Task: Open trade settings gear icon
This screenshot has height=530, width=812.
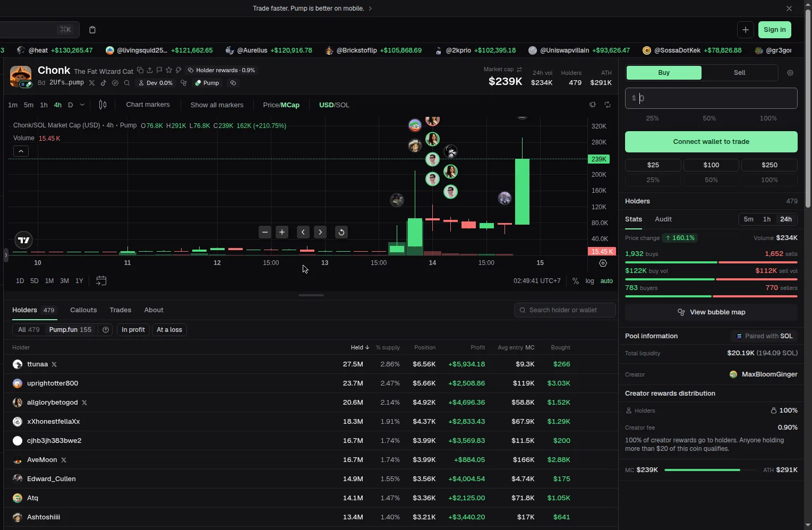Action: [x=790, y=73]
